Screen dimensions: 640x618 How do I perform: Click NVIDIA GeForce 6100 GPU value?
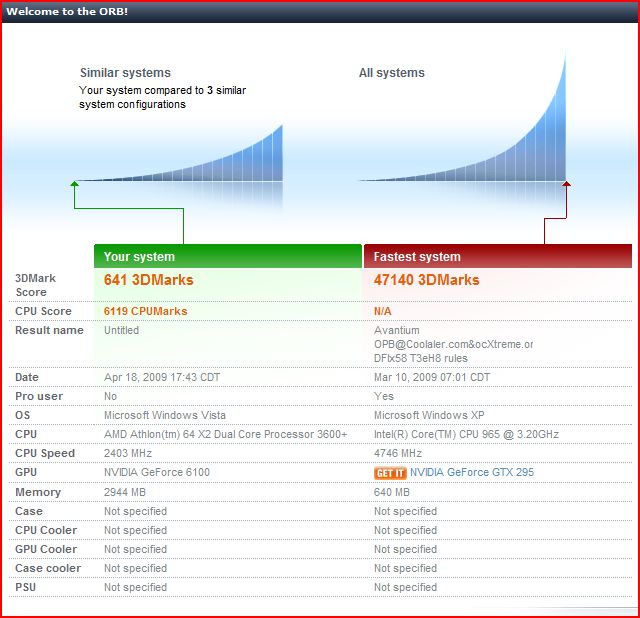(157, 472)
